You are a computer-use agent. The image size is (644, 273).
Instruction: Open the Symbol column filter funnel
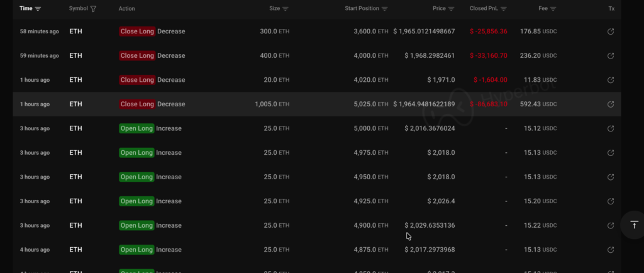tap(94, 9)
